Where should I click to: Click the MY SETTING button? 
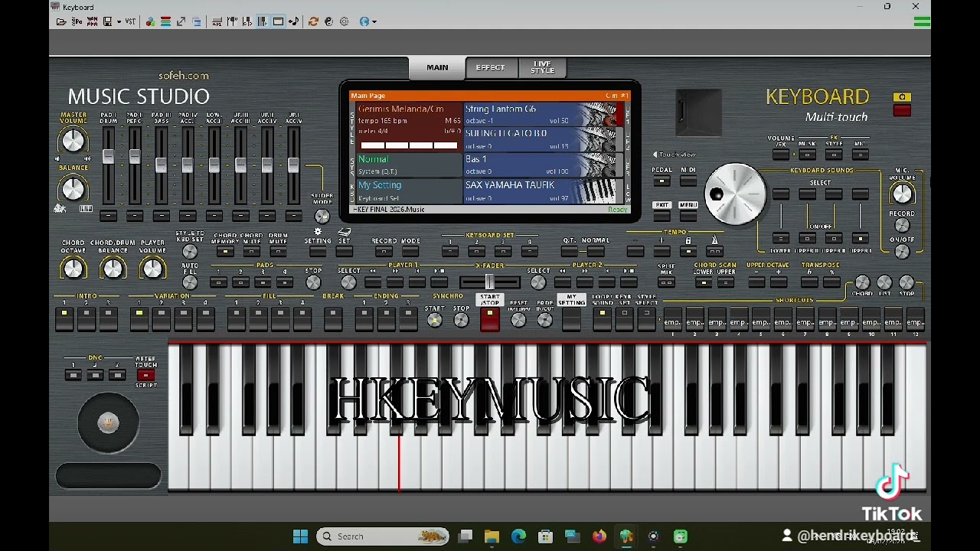pos(571,319)
